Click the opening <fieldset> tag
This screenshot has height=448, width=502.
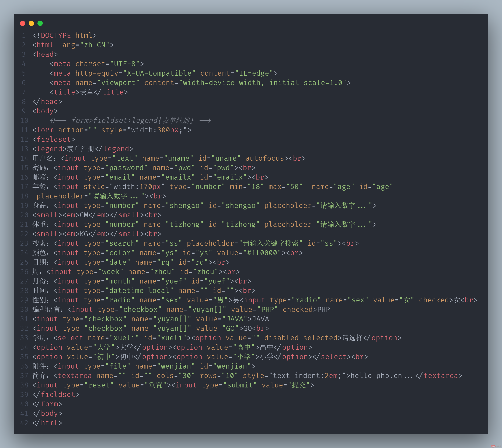(x=54, y=139)
